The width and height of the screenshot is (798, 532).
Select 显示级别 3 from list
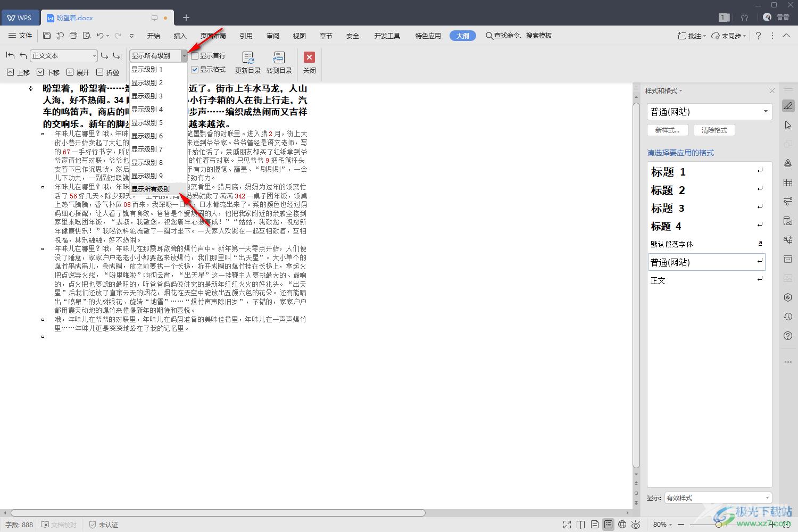tap(158, 96)
